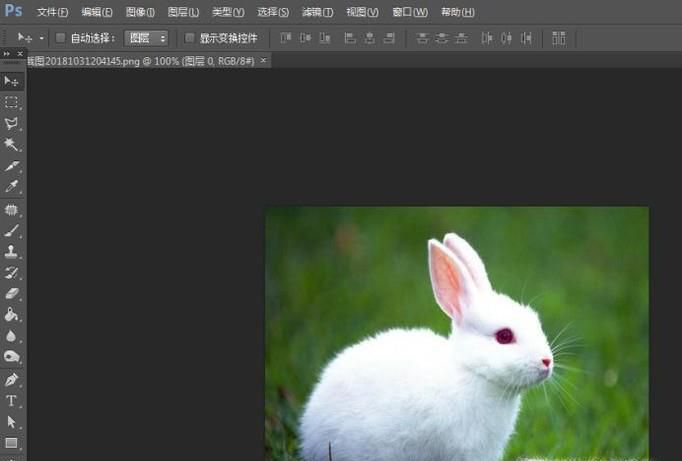The image size is (682, 461).
Task: Close the 20181031204145.png document tab
Action: click(x=264, y=60)
